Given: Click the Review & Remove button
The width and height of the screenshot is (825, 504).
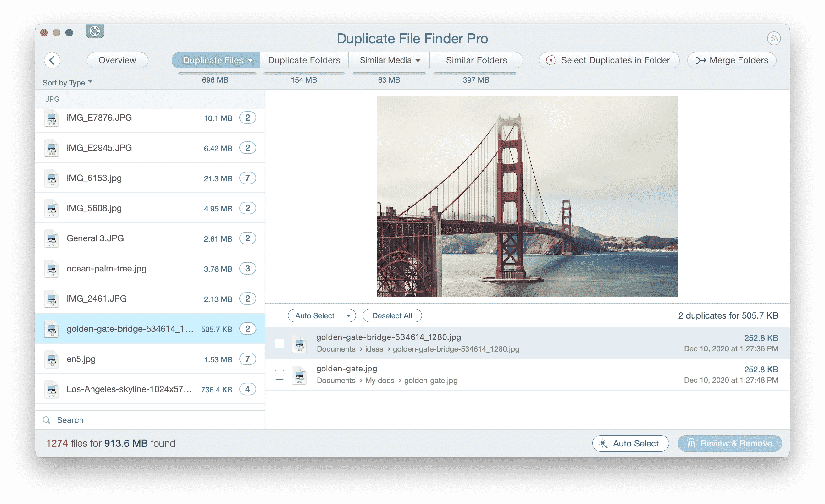Looking at the screenshot, I should click(x=729, y=443).
